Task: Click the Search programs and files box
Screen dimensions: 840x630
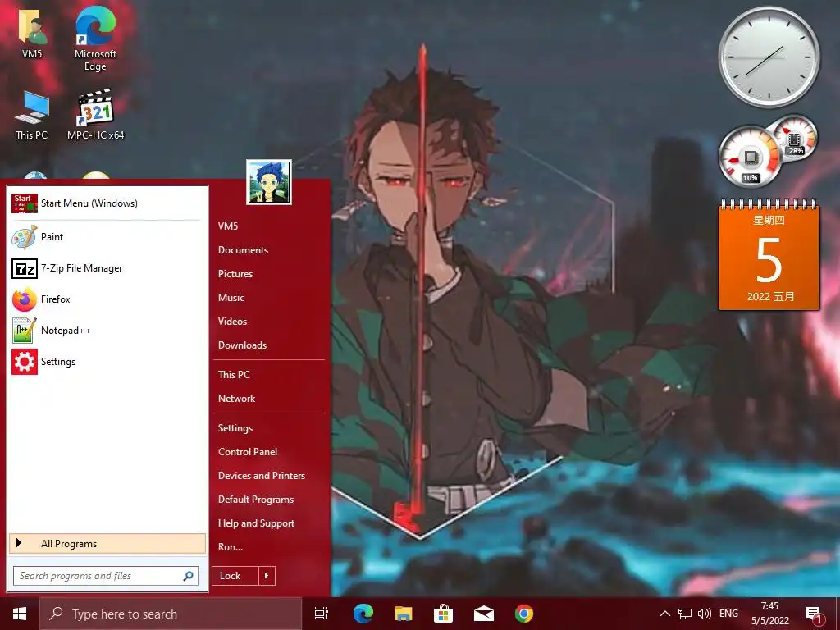Action: 106,576
